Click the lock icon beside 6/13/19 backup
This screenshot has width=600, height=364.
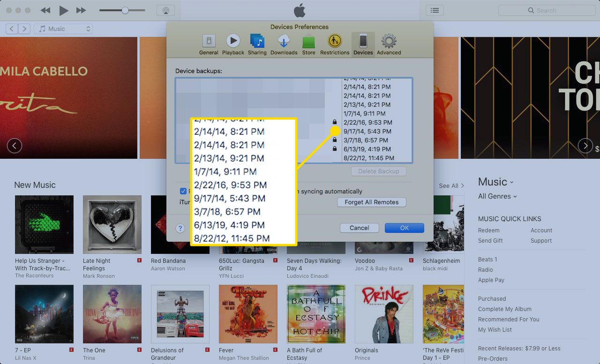tap(334, 149)
